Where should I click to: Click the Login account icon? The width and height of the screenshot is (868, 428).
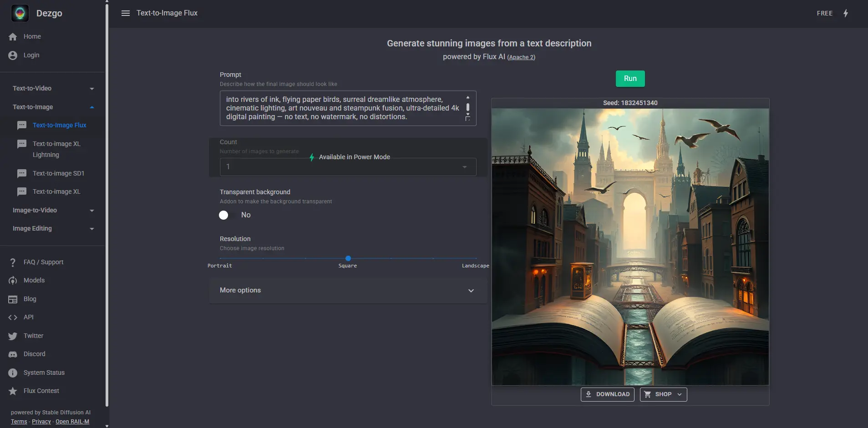(x=13, y=55)
